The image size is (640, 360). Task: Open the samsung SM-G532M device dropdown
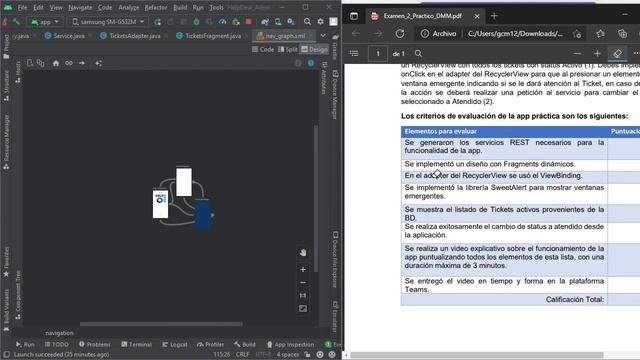click(108, 22)
